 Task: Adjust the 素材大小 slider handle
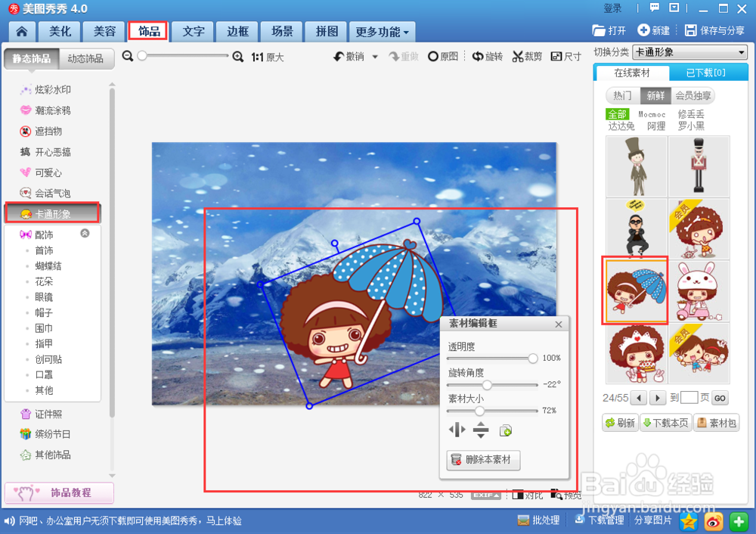[479, 411]
